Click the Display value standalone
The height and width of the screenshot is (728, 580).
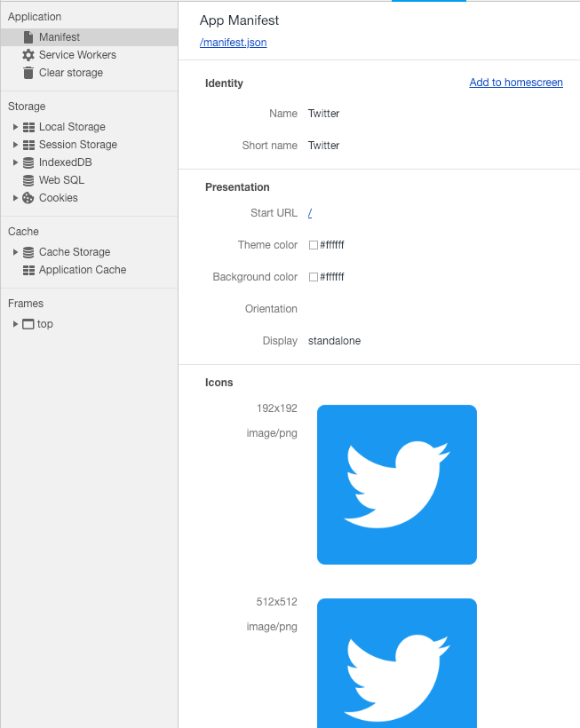tap(334, 341)
